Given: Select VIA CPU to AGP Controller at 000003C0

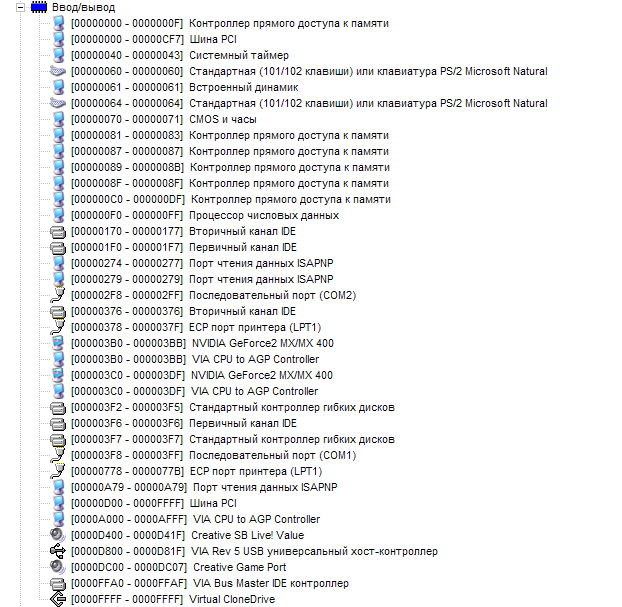Looking at the screenshot, I should click(x=194, y=392).
